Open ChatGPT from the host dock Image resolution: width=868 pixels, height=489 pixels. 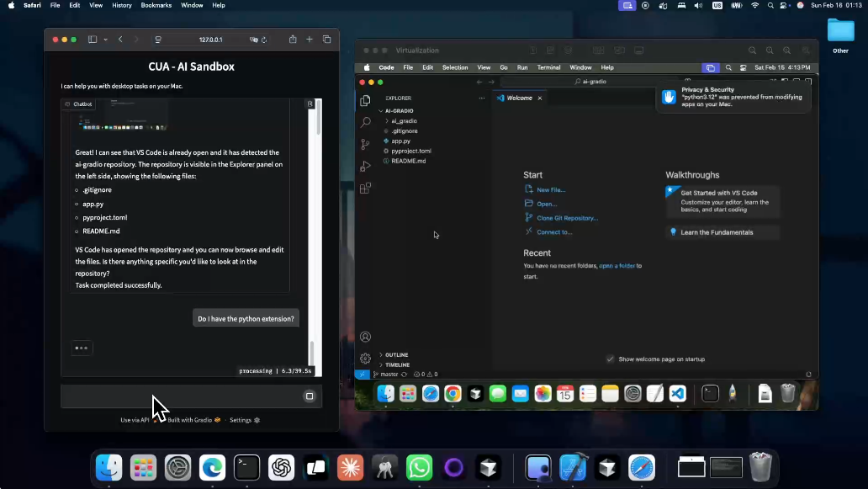coord(281,468)
